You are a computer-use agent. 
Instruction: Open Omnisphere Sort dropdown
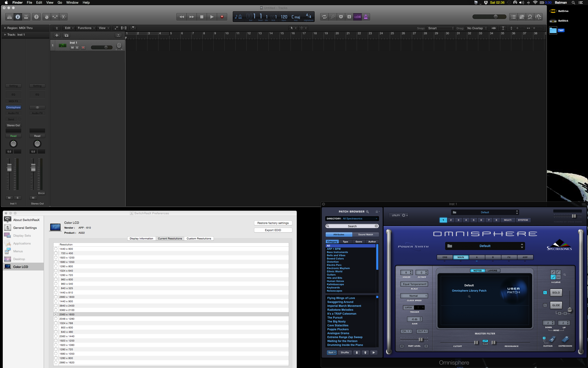[332, 352]
